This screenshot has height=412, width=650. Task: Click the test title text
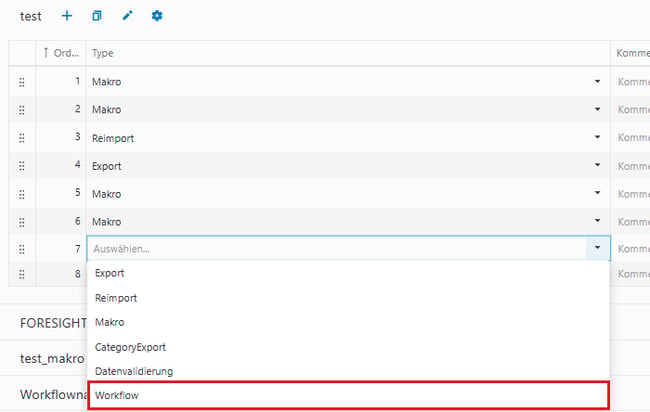point(31,16)
